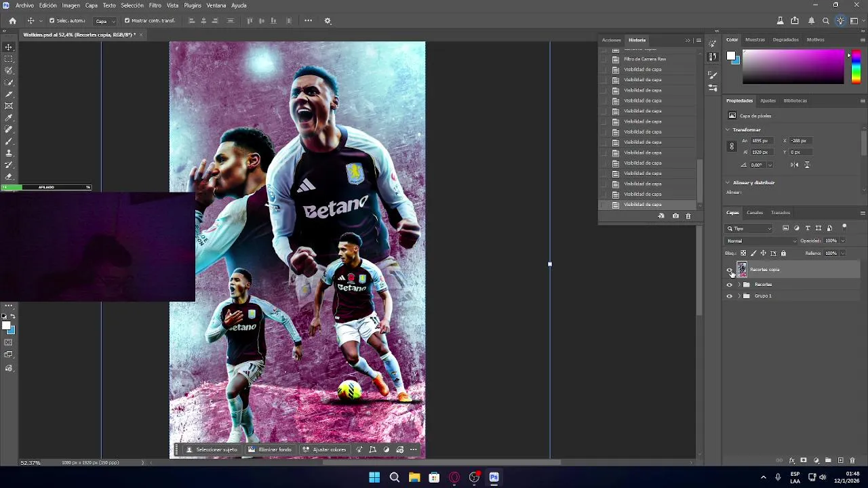The image size is (868, 488).
Task: Click link width and height chain icon
Action: (x=731, y=146)
